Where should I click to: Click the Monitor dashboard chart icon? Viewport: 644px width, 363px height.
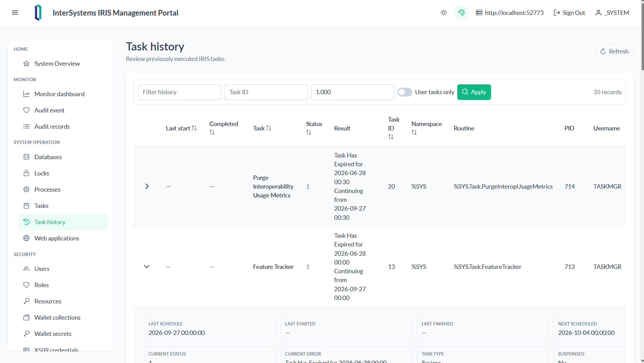tap(26, 94)
